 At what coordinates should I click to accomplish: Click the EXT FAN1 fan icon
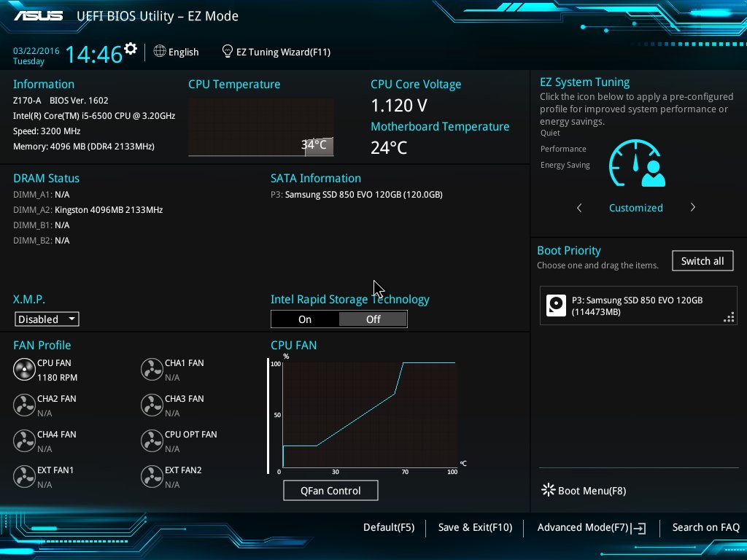[24, 477]
